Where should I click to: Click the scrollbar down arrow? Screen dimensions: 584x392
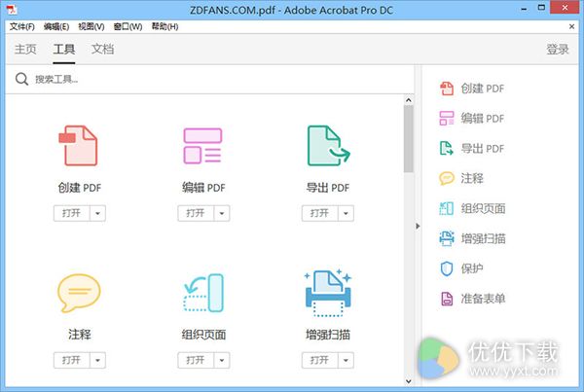coord(409,381)
